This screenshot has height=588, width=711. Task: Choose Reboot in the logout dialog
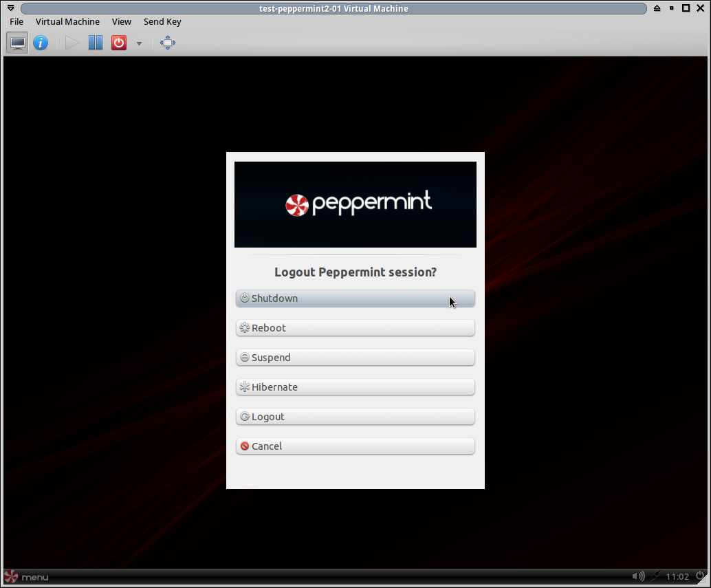pos(355,328)
